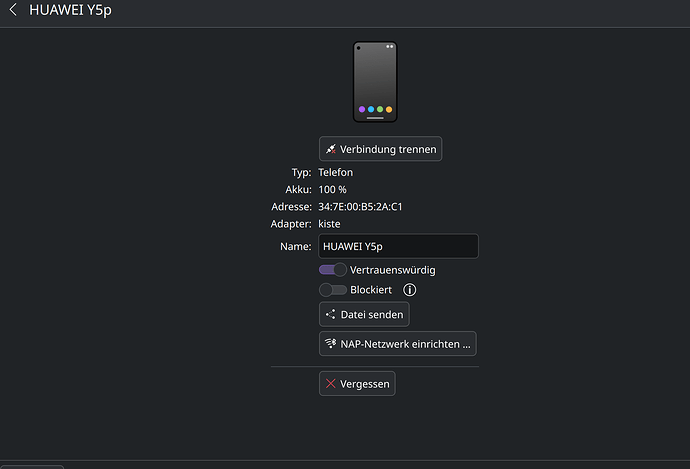Click the Vertrauenswürdig label text

tap(393, 270)
